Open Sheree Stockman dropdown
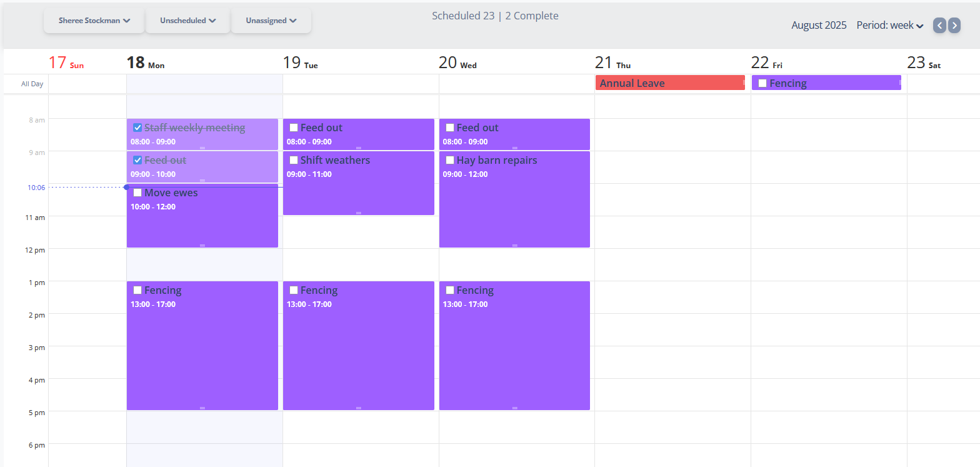 point(94,21)
